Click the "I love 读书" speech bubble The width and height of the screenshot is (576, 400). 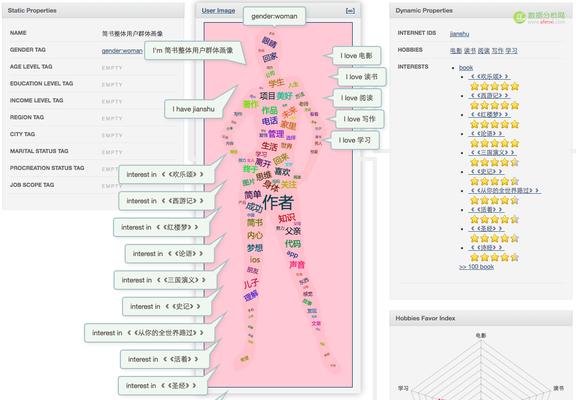click(x=361, y=77)
